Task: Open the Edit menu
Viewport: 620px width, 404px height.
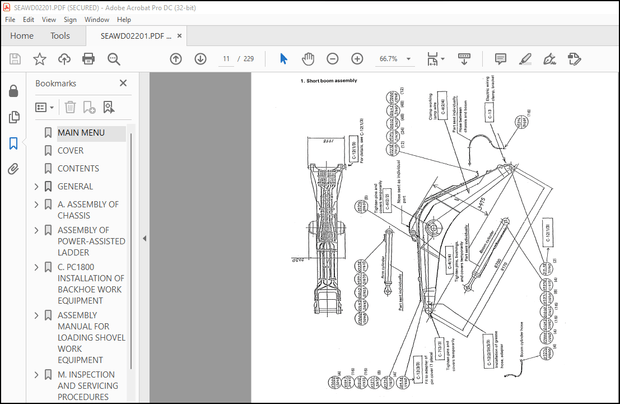Action: tap(28, 19)
